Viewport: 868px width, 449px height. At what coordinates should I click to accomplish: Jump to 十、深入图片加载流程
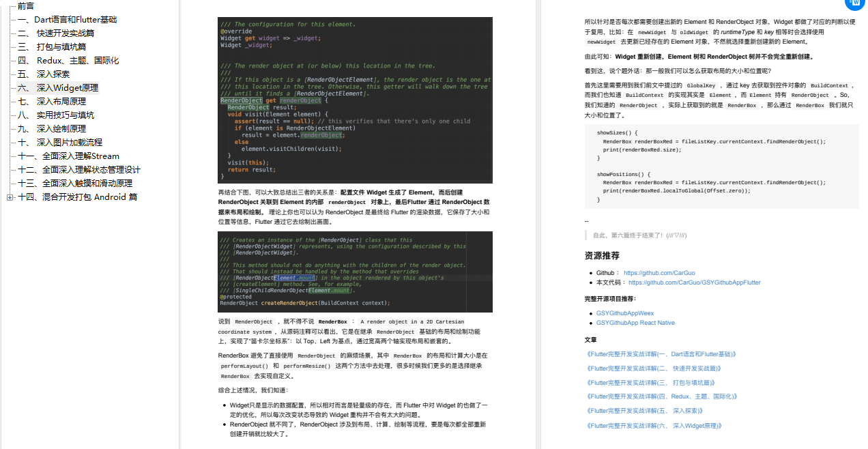[60, 142]
